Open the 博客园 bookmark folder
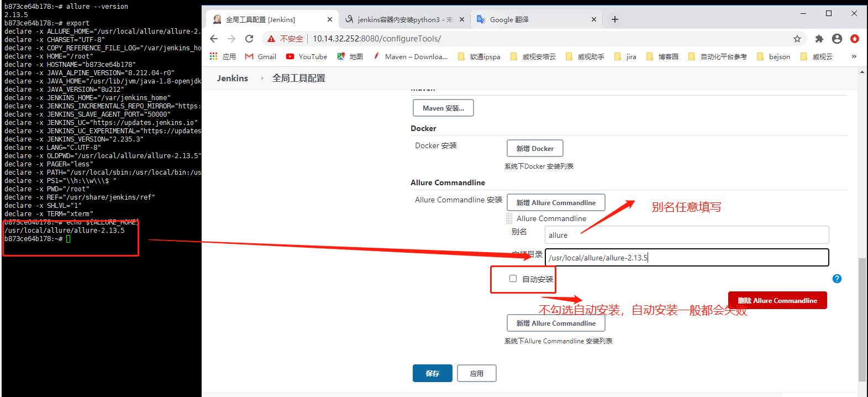The image size is (868, 397). (662, 56)
